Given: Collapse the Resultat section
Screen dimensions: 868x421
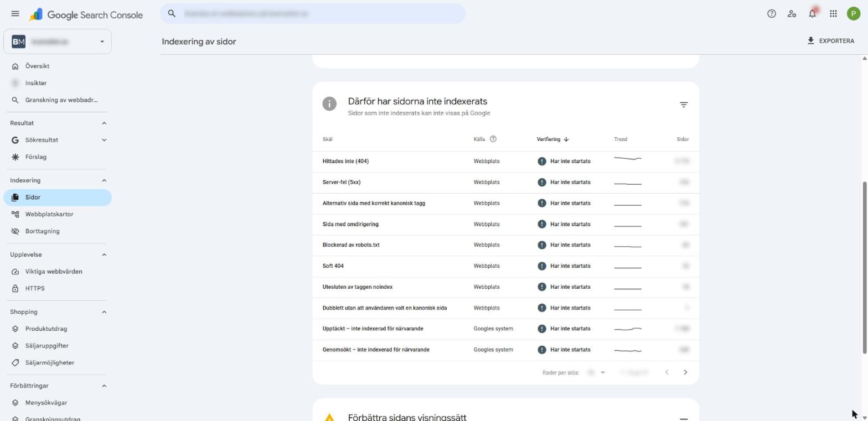Looking at the screenshot, I should click(104, 123).
